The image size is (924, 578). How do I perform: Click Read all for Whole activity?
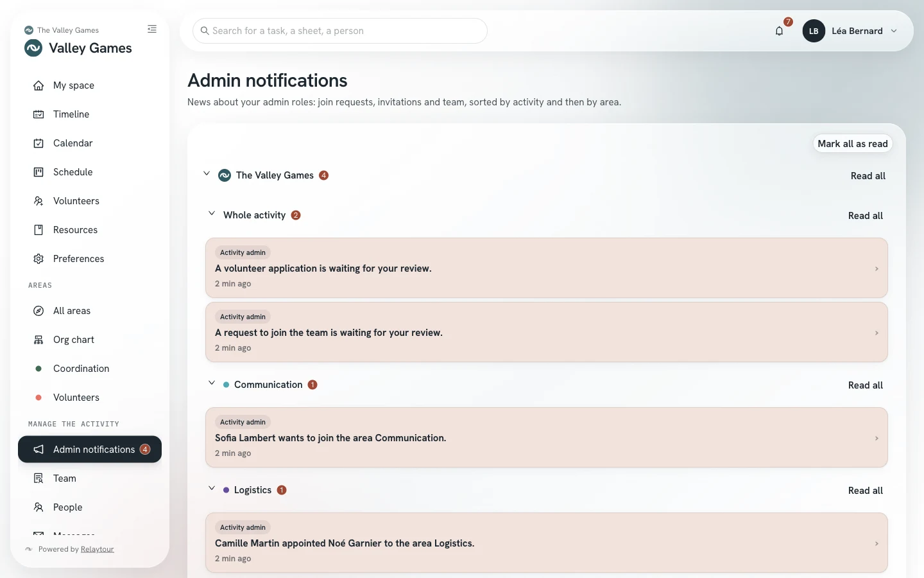[x=866, y=216]
